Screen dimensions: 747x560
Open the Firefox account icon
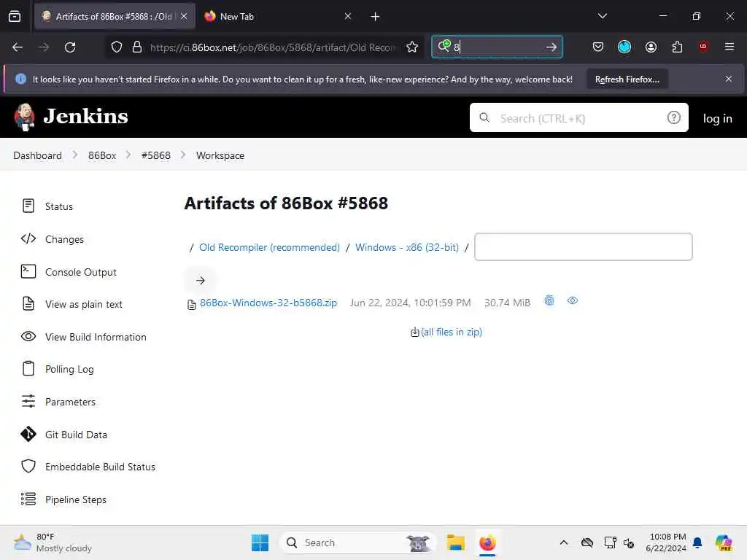651,47
